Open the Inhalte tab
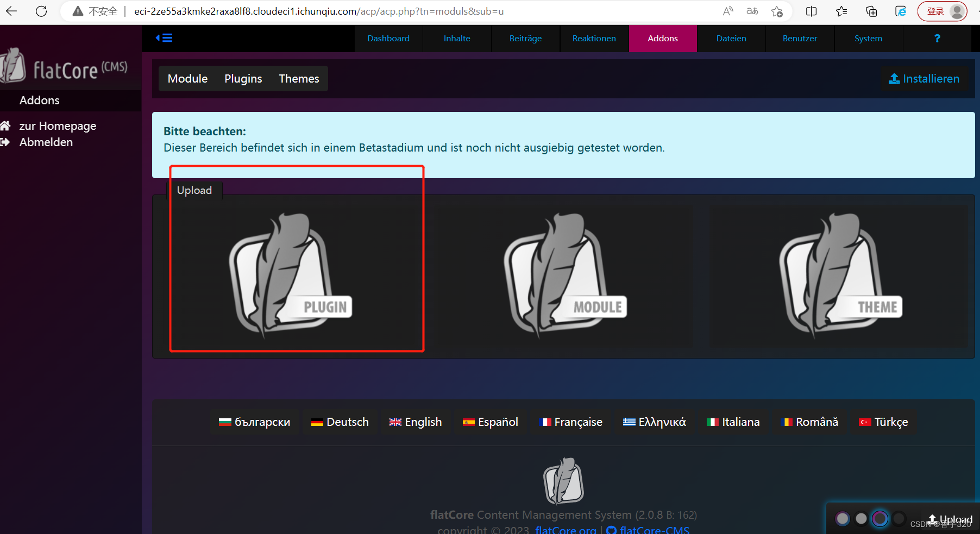The height and width of the screenshot is (534, 980). click(457, 39)
